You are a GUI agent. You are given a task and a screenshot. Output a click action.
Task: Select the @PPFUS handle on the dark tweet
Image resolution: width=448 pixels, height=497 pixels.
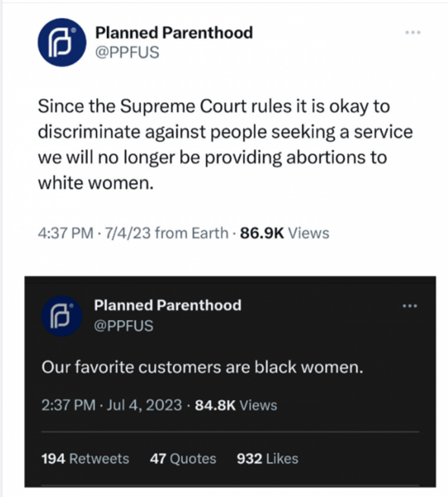(124, 326)
